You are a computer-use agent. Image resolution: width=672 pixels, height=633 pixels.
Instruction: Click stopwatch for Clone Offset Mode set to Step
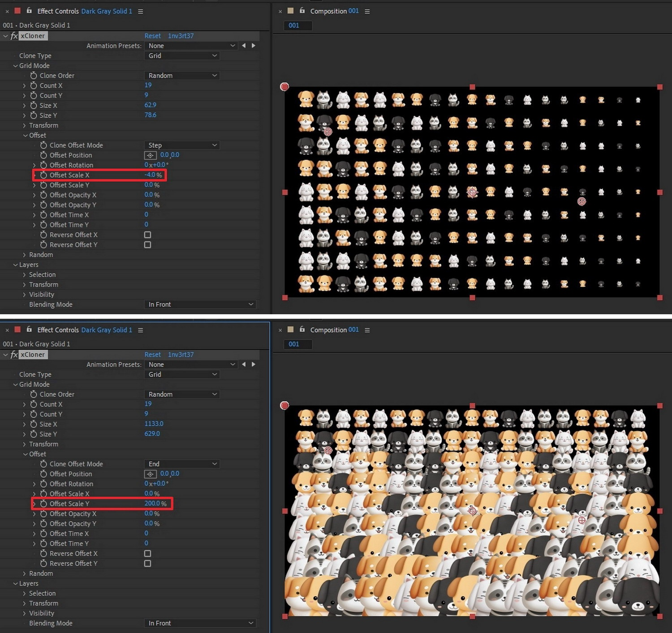coord(43,145)
